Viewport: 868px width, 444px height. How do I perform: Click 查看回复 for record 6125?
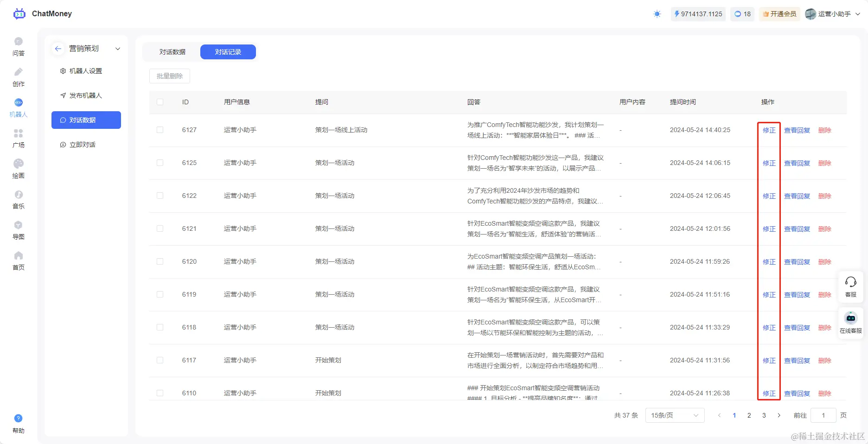click(x=797, y=163)
